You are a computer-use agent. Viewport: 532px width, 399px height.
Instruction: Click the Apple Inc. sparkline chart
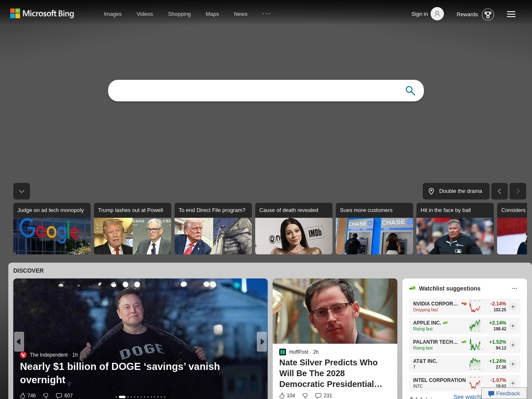tap(476, 326)
